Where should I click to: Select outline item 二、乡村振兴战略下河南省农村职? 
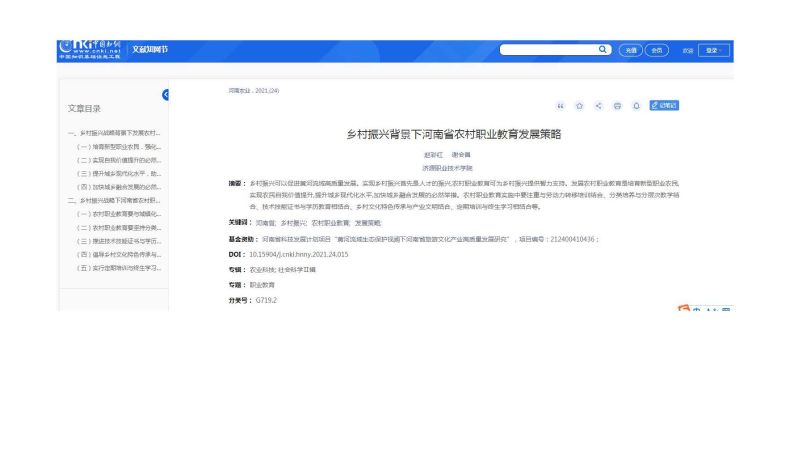point(114,200)
